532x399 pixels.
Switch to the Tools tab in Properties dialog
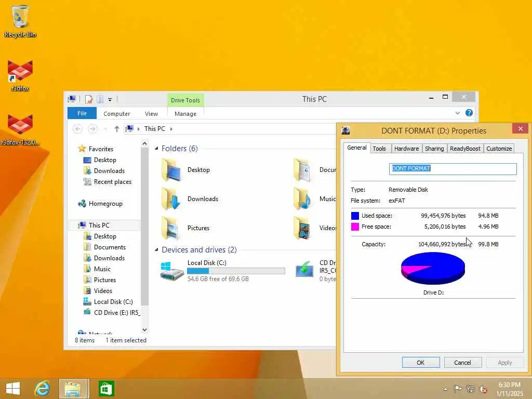click(379, 149)
